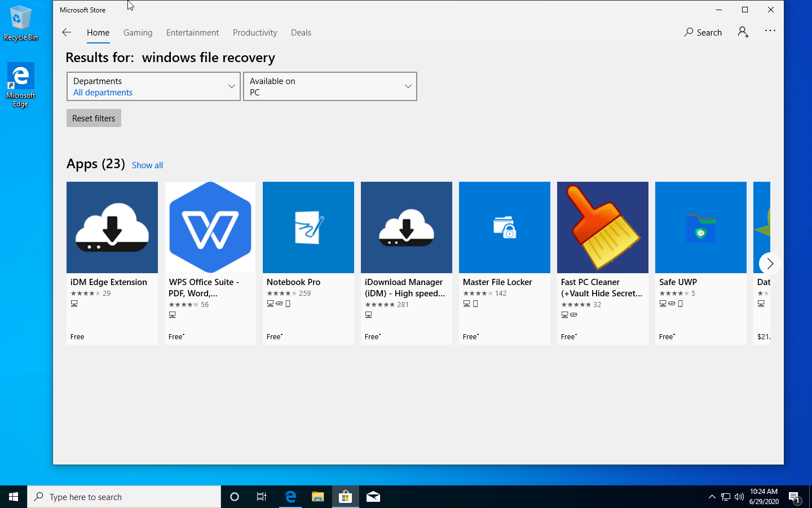This screenshot has width=812, height=508.
Task: Click the Show all apps link
Action: tap(147, 165)
